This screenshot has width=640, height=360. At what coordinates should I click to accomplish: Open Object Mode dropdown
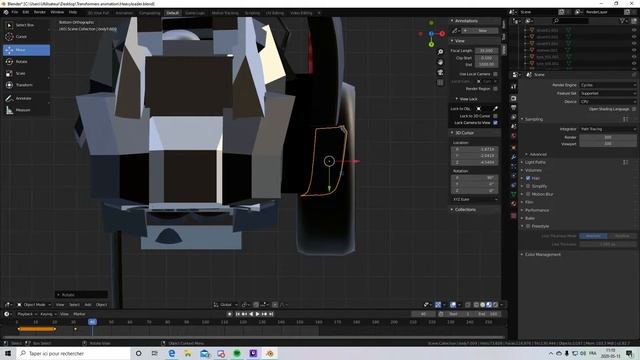point(34,304)
